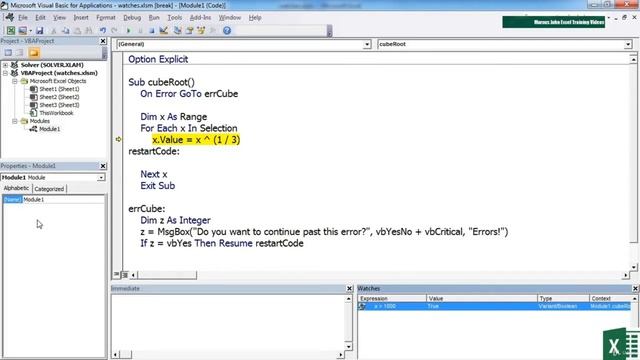Open the Module1 object dropdown in Properties
Screen dimensions: 640x360
[100, 178]
